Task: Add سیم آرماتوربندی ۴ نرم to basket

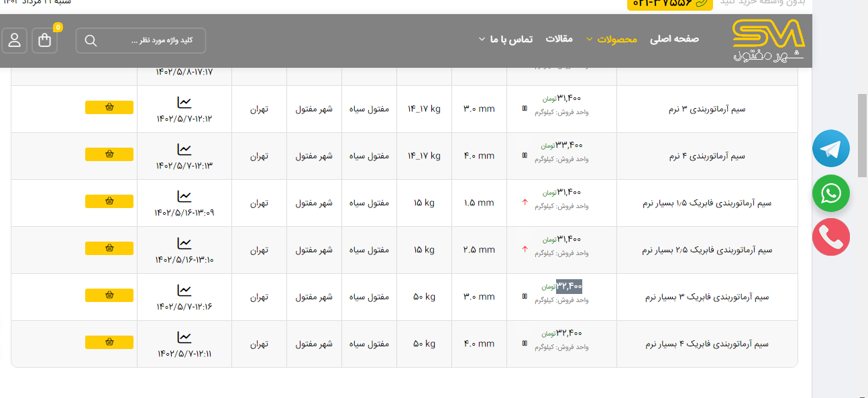Action: tap(109, 154)
